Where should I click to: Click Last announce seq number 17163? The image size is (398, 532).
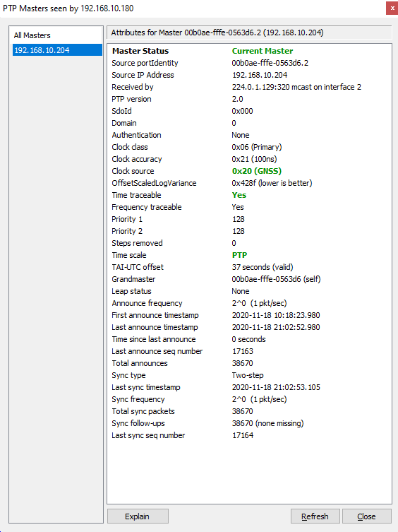[x=243, y=351]
